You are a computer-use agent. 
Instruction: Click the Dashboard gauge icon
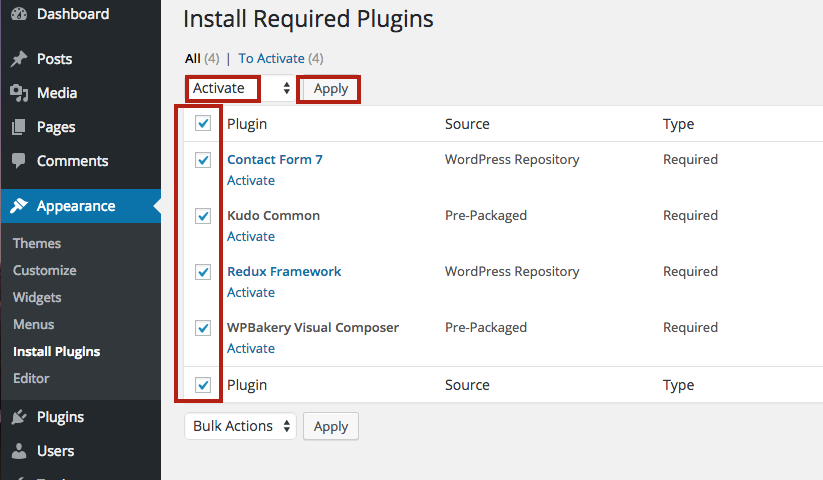pos(19,14)
